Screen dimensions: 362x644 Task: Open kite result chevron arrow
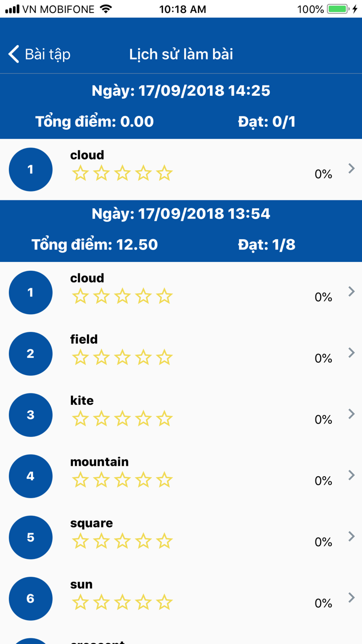[x=351, y=414]
